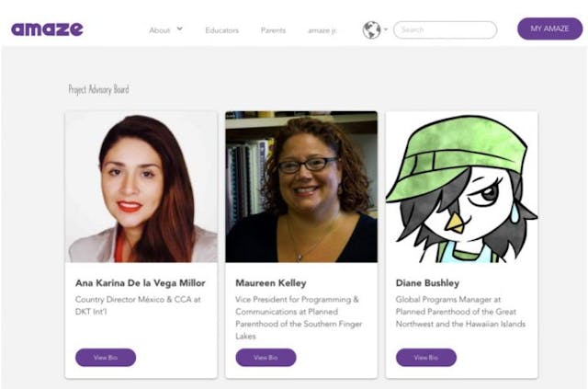Select Ana Karina De la Vega Millor's photo
The height and width of the screenshot is (389, 588).
[x=141, y=188]
